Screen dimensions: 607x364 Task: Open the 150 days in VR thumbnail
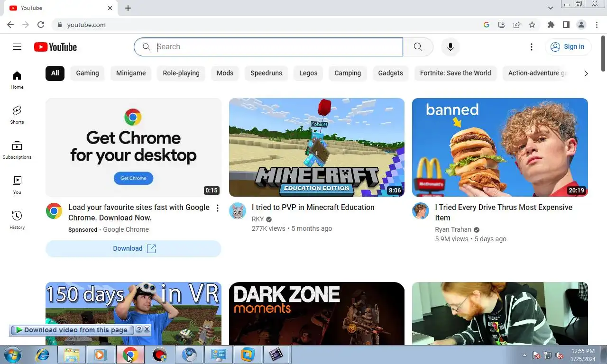coord(133,313)
